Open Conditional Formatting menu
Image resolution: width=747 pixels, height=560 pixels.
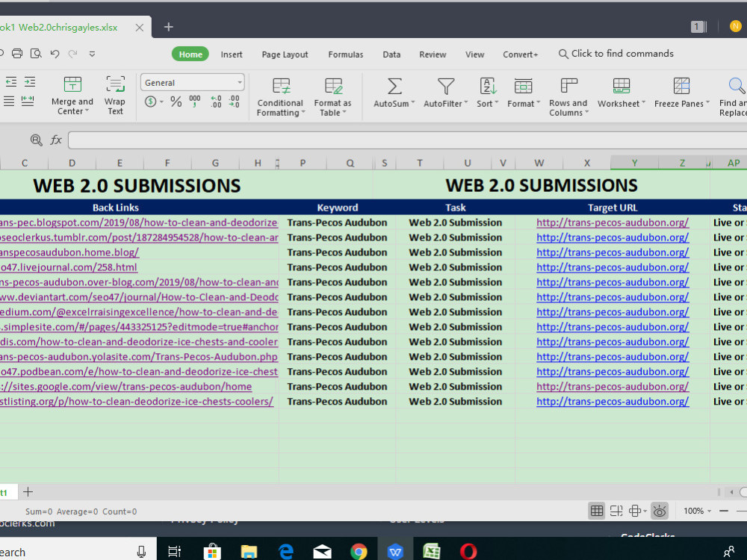[280, 97]
